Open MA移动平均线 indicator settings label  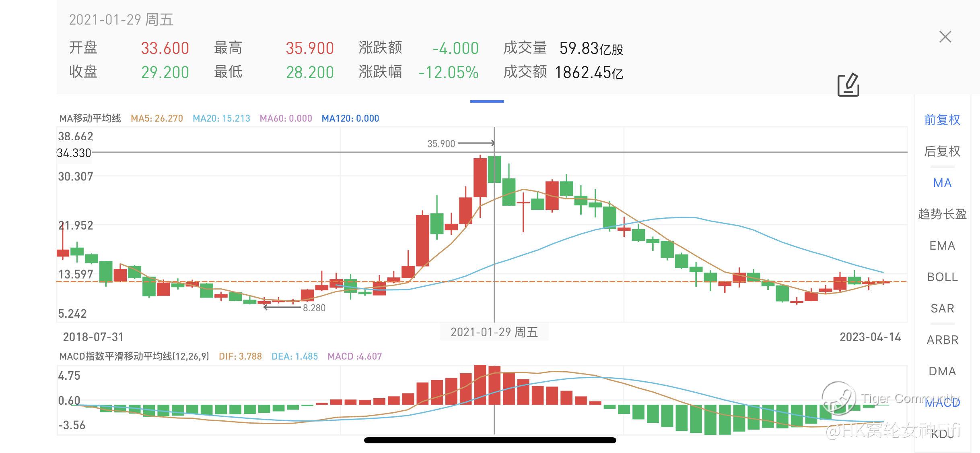pos(90,118)
